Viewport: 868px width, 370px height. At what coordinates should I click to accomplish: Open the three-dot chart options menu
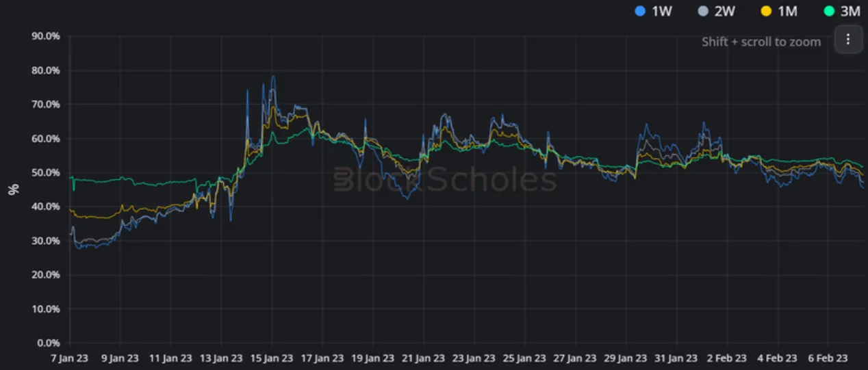pos(848,40)
